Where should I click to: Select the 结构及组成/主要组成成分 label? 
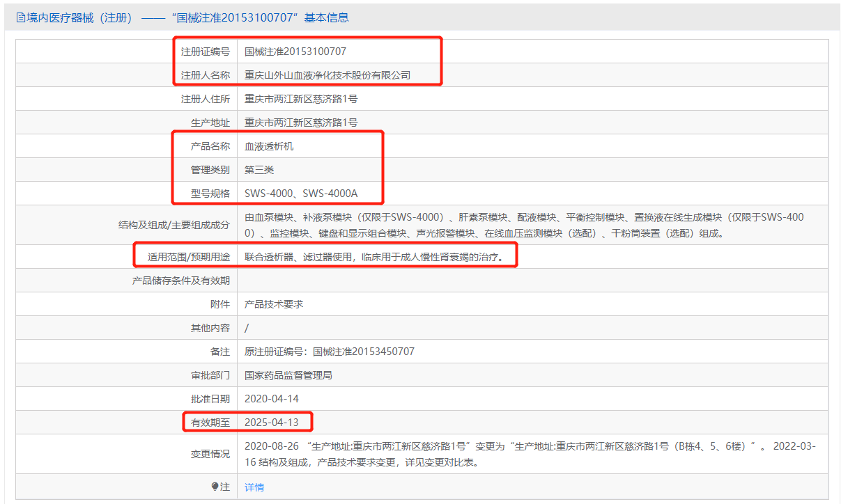[174, 225]
